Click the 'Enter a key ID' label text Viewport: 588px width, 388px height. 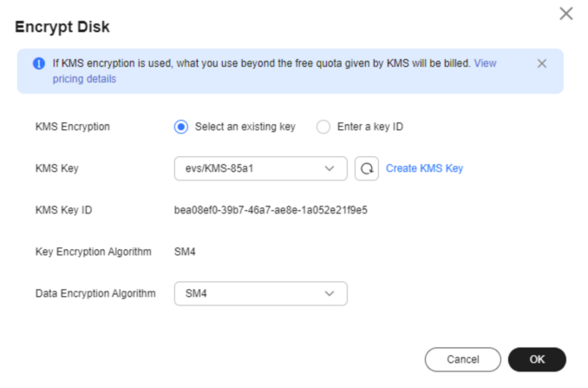(370, 127)
